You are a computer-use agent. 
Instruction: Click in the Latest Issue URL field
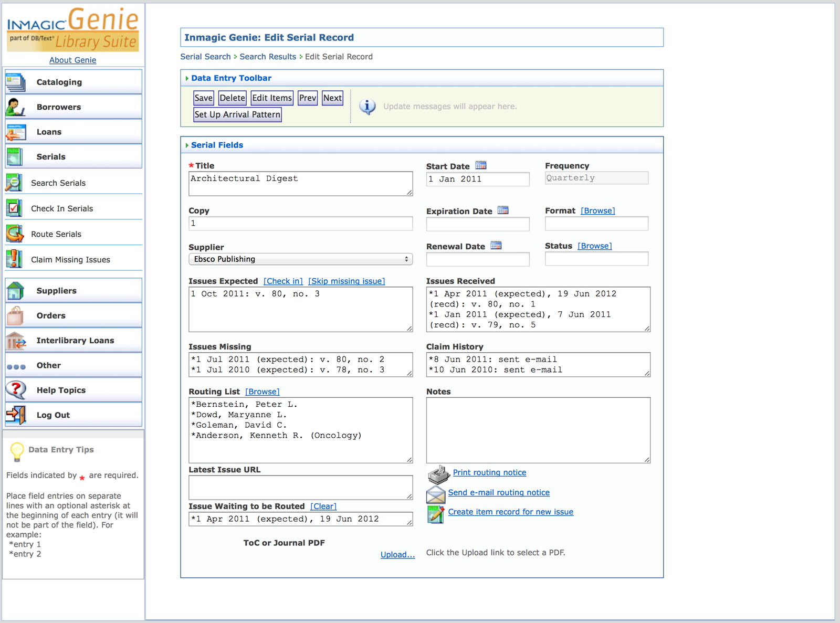point(300,488)
